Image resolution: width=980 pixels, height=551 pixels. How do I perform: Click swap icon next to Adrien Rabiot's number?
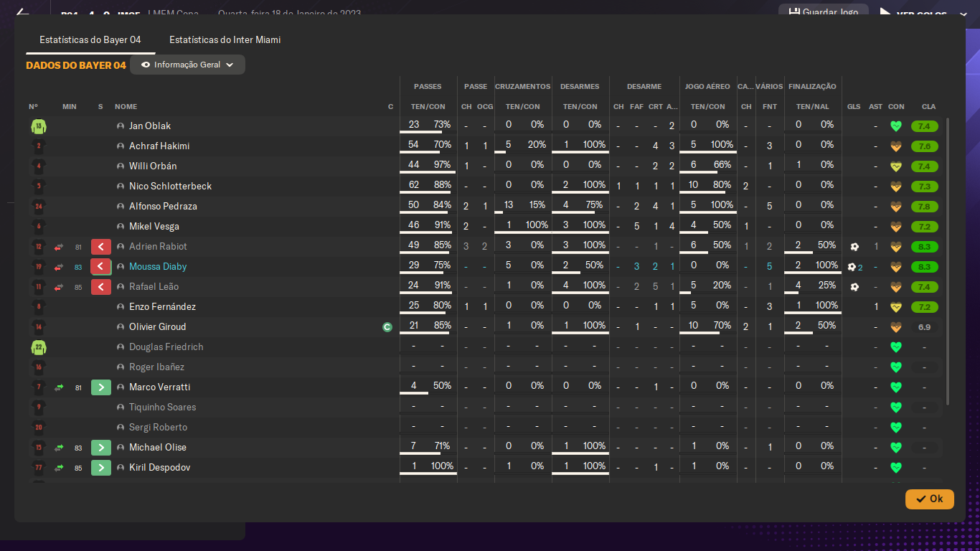(x=59, y=247)
